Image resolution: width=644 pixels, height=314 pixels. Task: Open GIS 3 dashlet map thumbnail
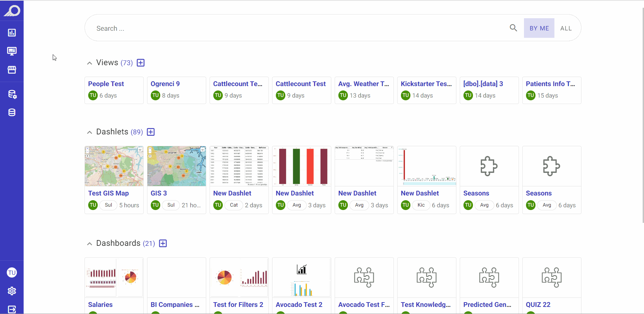[176, 166]
